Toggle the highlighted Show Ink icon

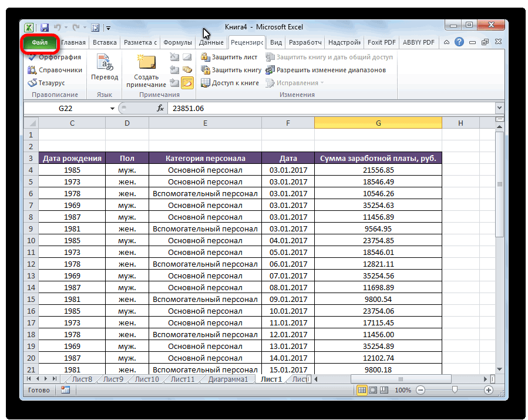(x=187, y=82)
